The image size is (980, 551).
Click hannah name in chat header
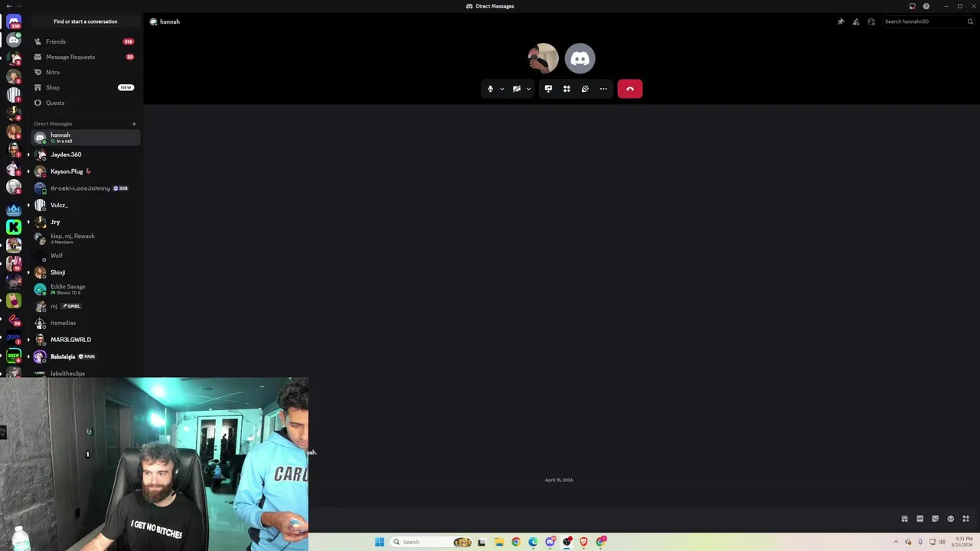tap(169, 21)
